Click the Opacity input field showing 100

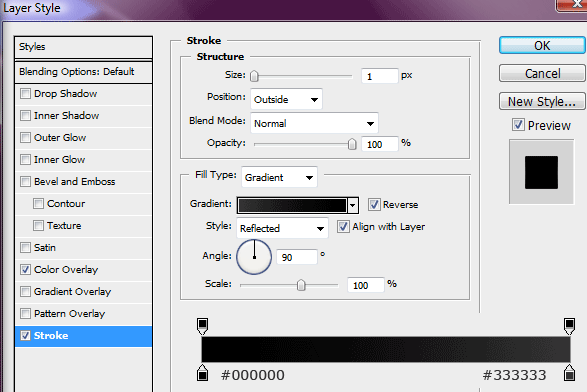(380, 144)
